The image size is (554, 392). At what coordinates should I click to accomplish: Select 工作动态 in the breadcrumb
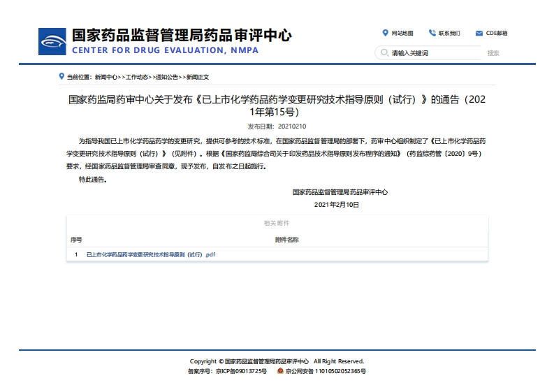137,77
